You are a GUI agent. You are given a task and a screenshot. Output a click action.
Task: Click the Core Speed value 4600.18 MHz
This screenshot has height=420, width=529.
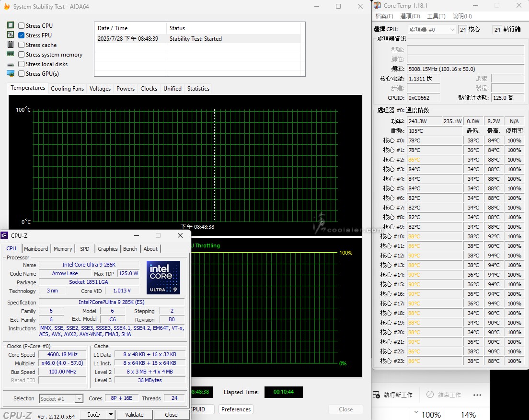click(62, 354)
